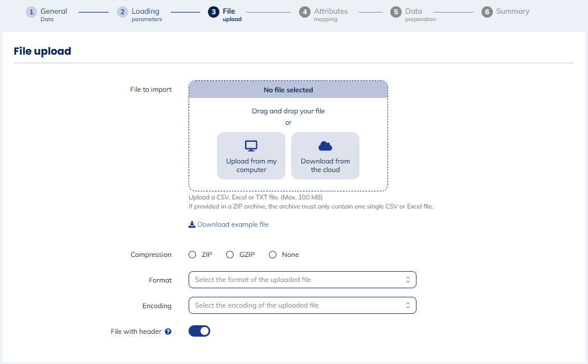This screenshot has width=588, height=364.
Task: Choose None for compression
Action: pos(273,255)
